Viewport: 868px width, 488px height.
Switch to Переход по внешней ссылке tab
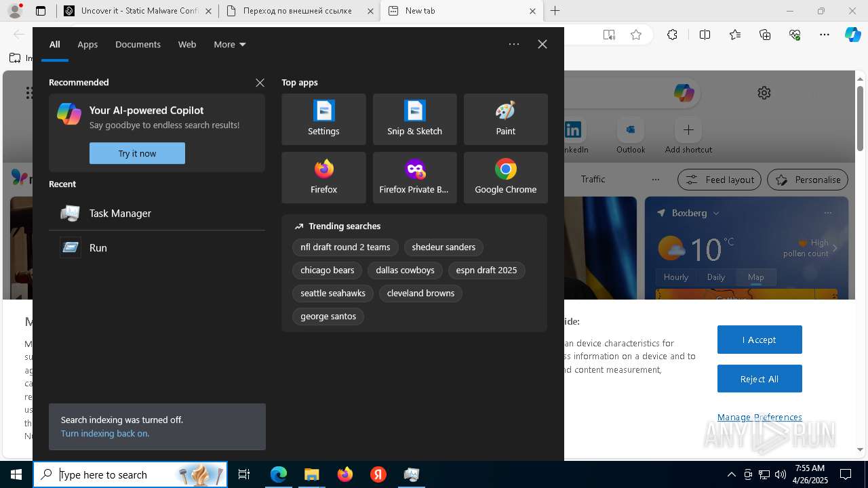tap(299, 11)
